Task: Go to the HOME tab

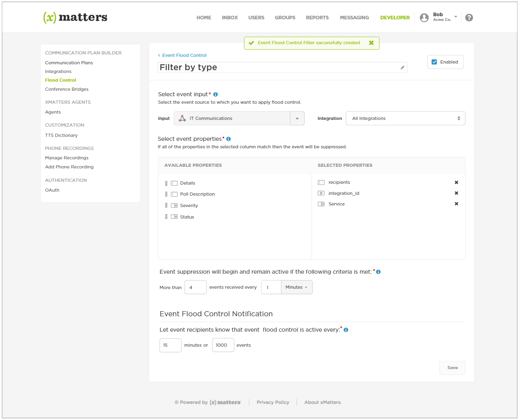Action: tap(204, 18)
